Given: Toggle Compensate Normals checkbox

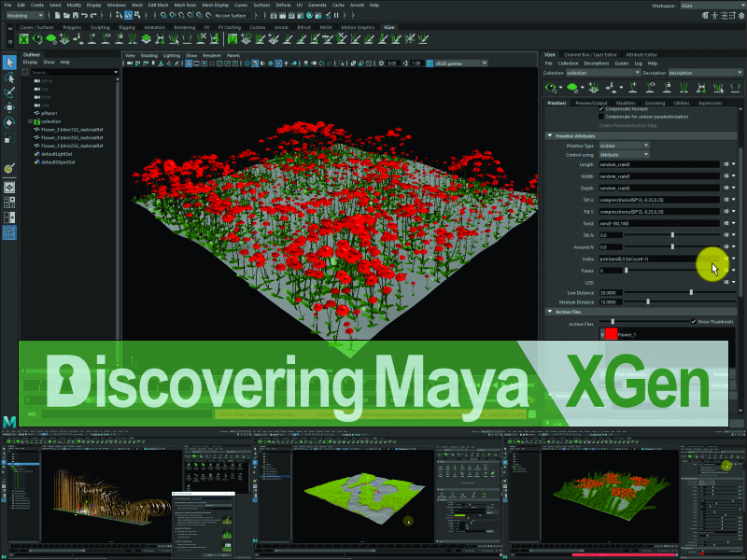Looking at the screenshot, I should tap(601, 109).
